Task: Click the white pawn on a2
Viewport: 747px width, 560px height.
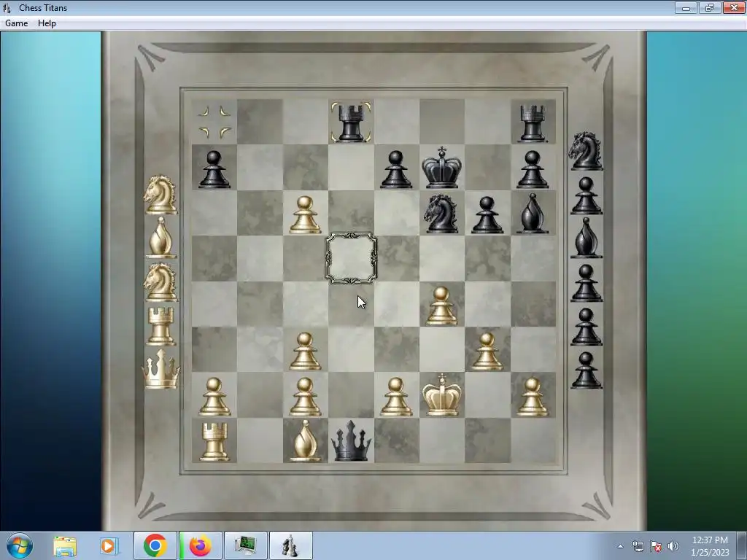Action: (214, 397)
